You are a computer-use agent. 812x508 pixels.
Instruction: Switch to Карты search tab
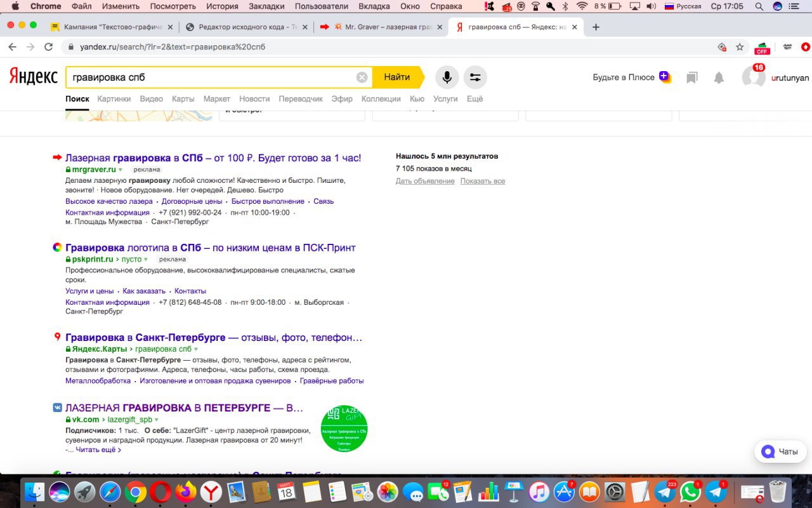tap(183, 99)
